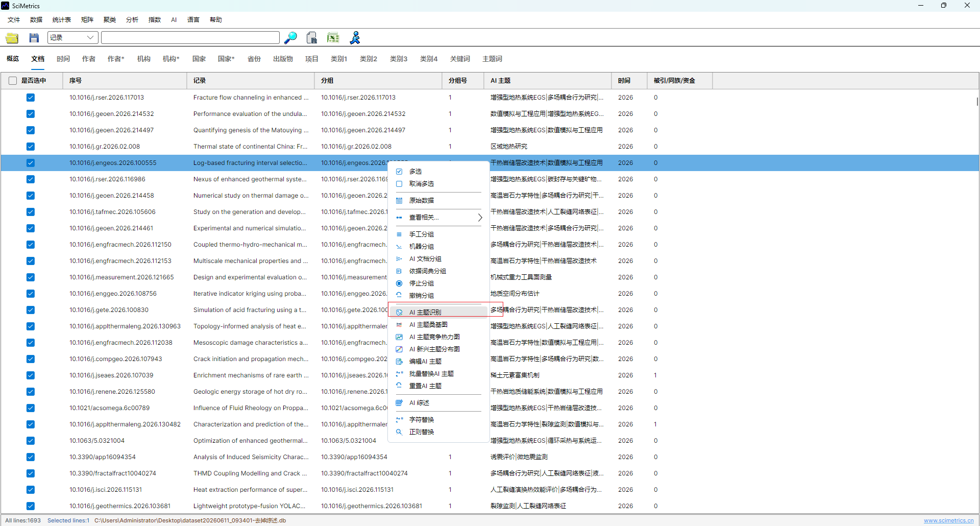Screen dimensions: 980x526
Task: Switch to the 作者* tab
Action: pyautogui.click(x=116, y=59)
